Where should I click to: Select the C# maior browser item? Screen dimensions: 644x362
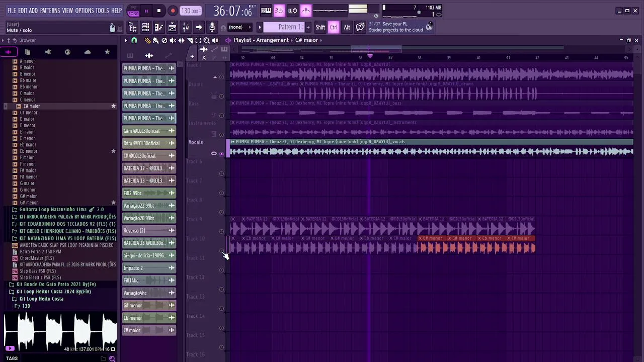tap(32, 106)
